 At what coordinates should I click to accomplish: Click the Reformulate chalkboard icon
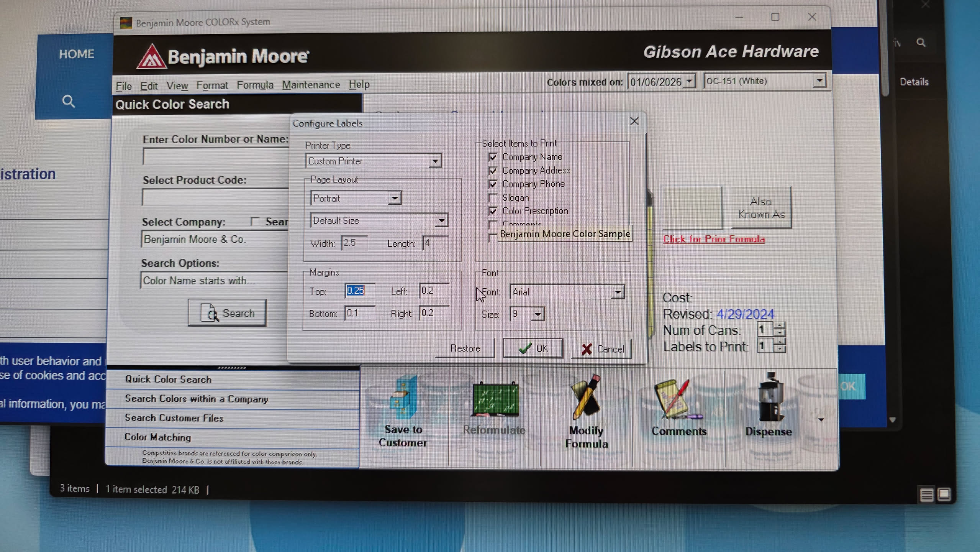[x=495, y=399]
